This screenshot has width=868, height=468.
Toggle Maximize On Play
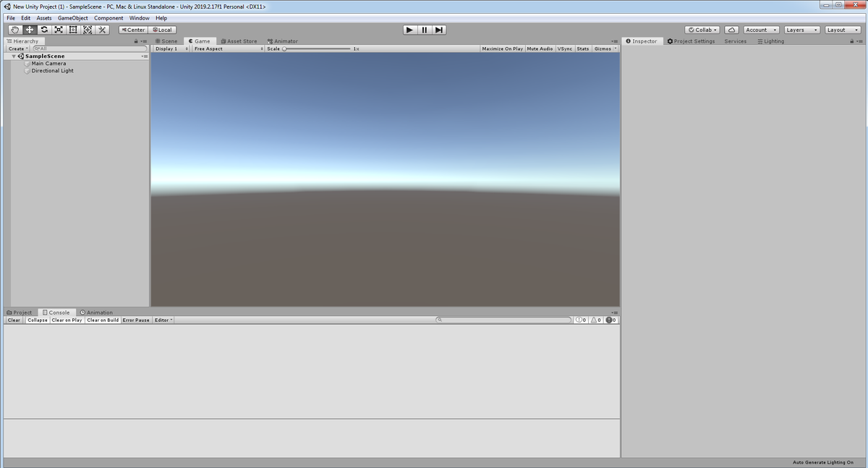(503, 48)
